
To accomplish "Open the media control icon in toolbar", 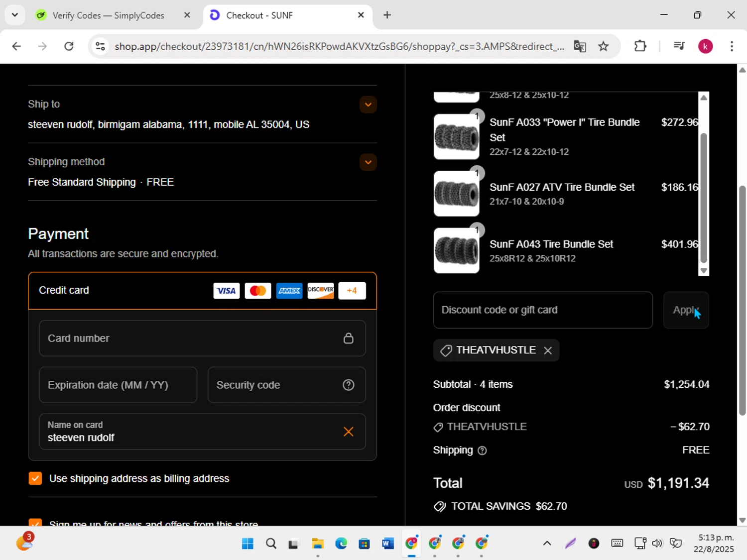I will [x=679, y=46].
